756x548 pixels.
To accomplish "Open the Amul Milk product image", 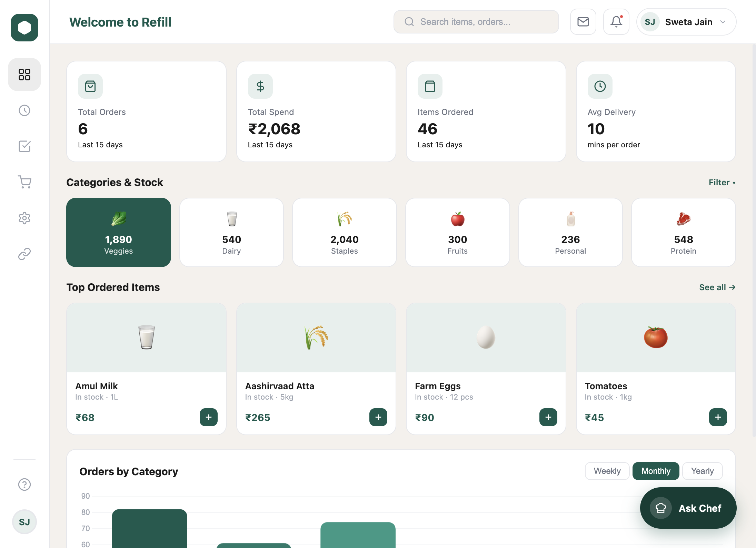I will [147, 338].
